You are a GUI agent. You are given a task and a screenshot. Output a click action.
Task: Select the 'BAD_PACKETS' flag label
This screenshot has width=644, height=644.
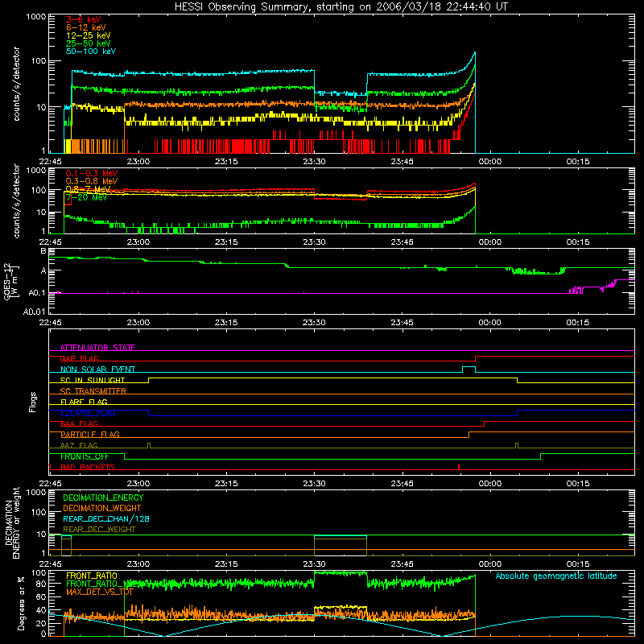point(88,467)
